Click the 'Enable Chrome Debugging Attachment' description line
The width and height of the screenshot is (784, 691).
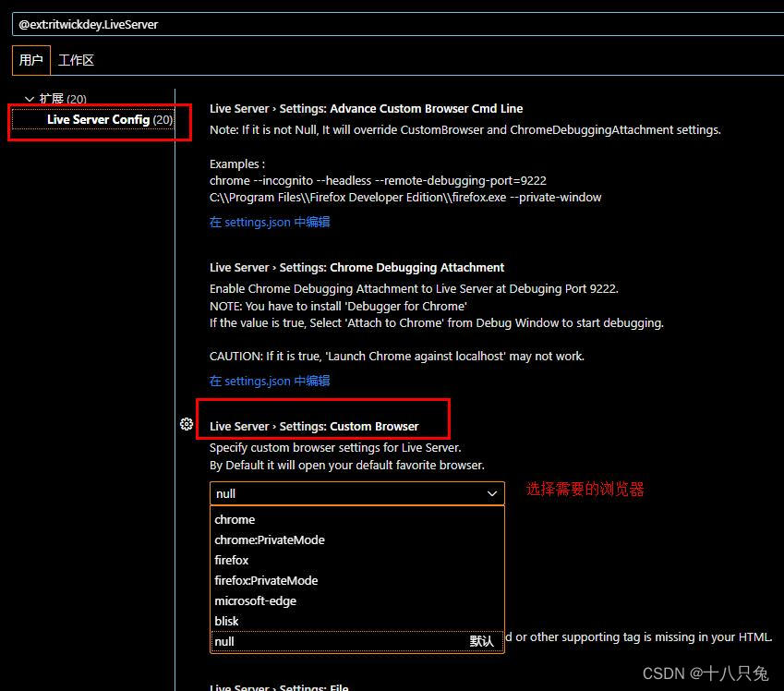tap(414, 289)
